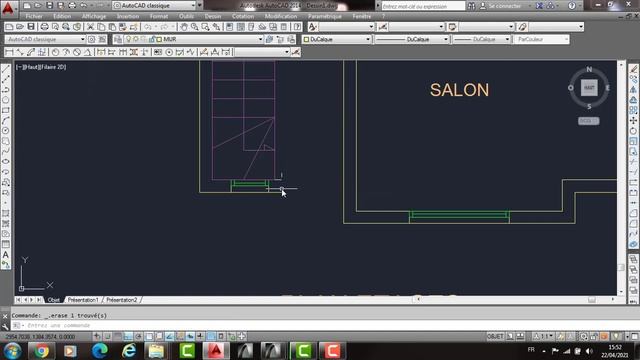Select the Polyline draw tool
Viewport: 640px width, 360px height.
click(6, 90)
